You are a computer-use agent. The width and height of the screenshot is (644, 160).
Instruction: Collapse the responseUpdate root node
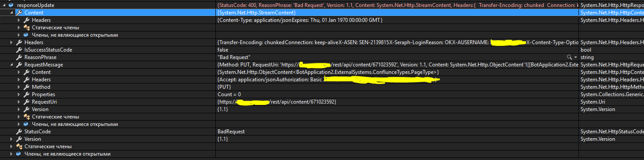click(4, 5)
